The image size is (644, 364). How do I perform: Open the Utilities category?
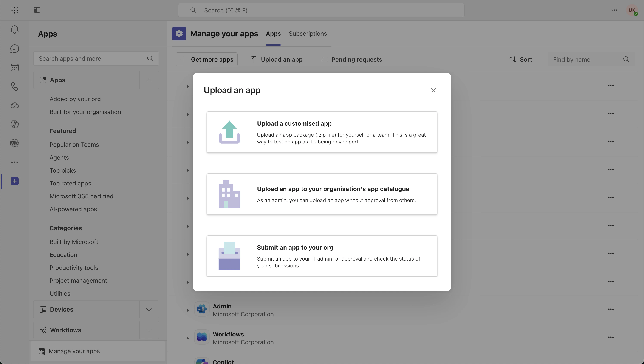click(60, 293)
